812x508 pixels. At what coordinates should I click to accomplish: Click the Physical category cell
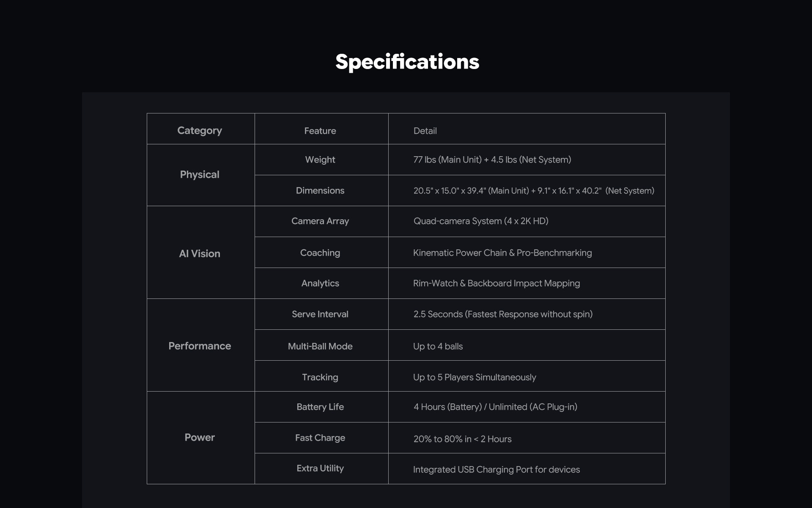(x=200, y=174)
